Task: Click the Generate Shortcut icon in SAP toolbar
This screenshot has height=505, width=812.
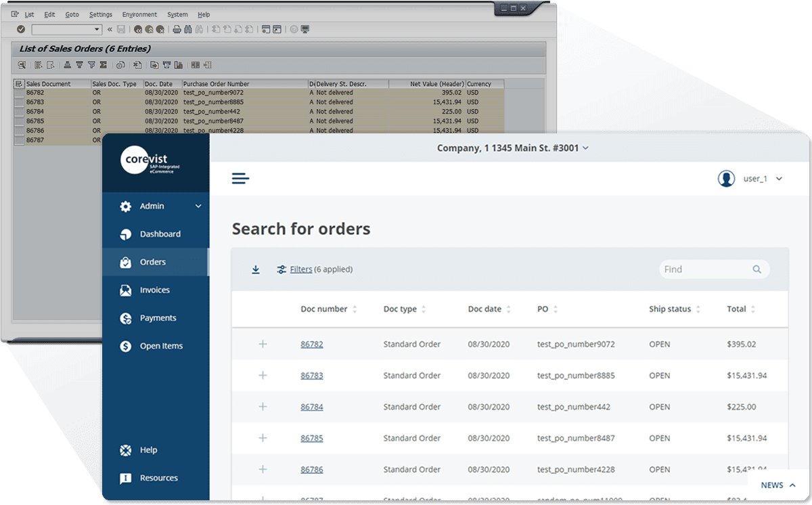Action: pos(277,30)
